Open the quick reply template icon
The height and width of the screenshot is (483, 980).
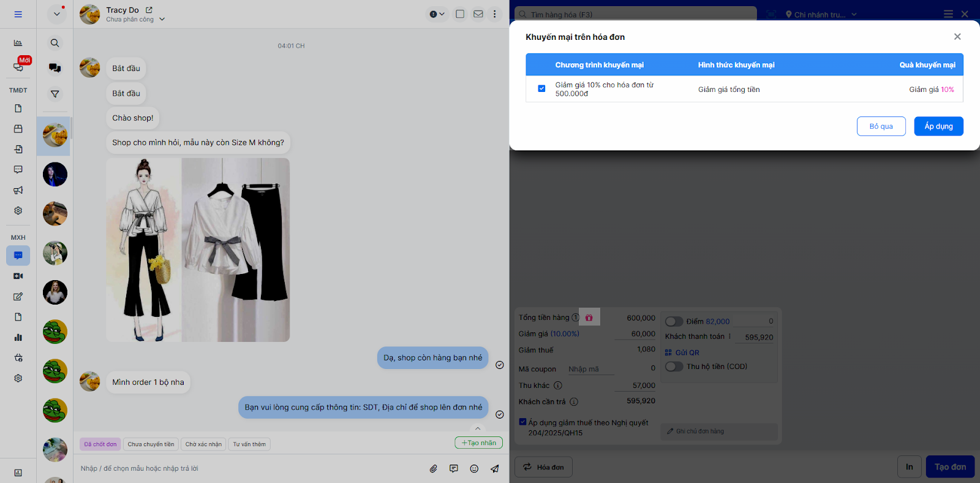pos(453,468)
